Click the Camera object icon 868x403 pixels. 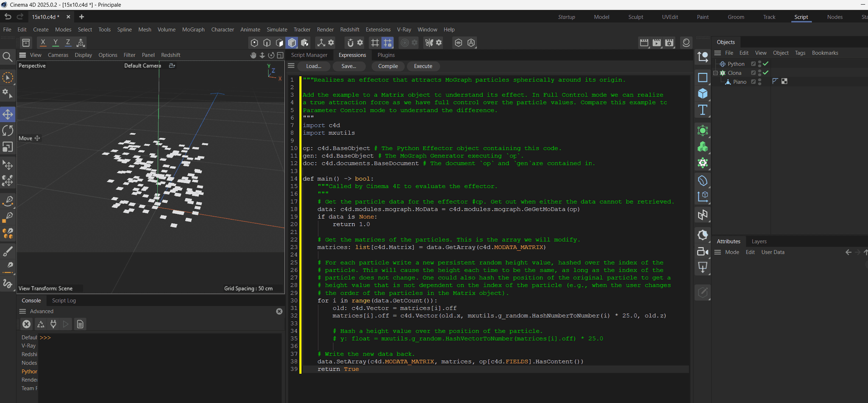[x=703, y=252]
